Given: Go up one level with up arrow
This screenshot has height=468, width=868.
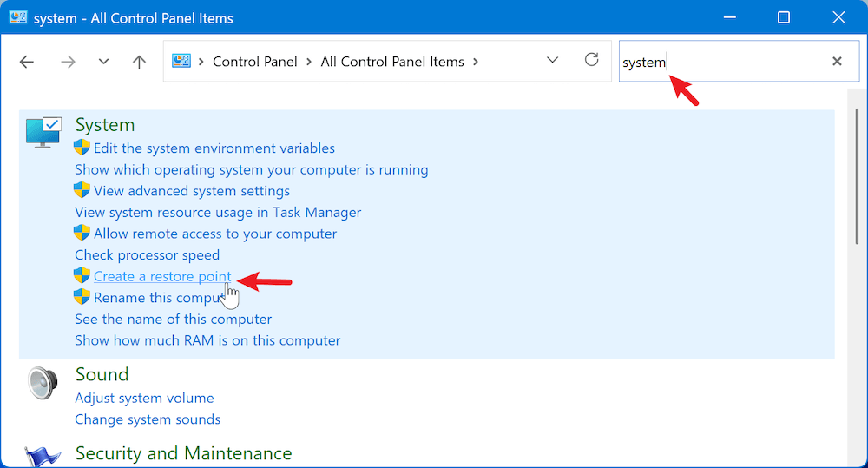Looking at the screenshot, I should [139, 62].
